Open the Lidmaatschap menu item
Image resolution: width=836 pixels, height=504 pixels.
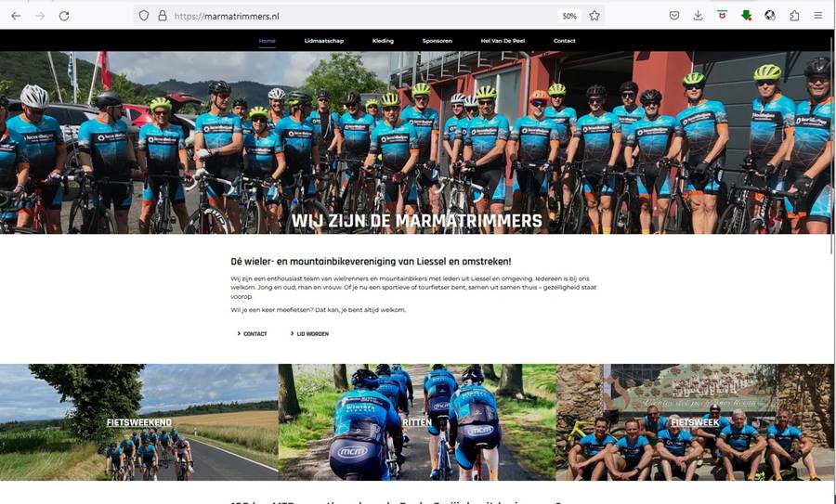click(324, 41)
